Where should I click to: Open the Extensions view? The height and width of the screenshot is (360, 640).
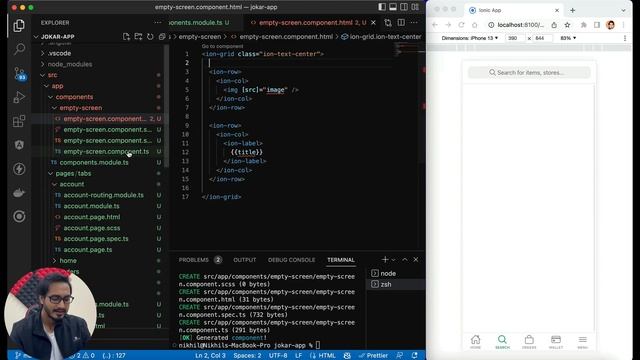coord(19,121)
